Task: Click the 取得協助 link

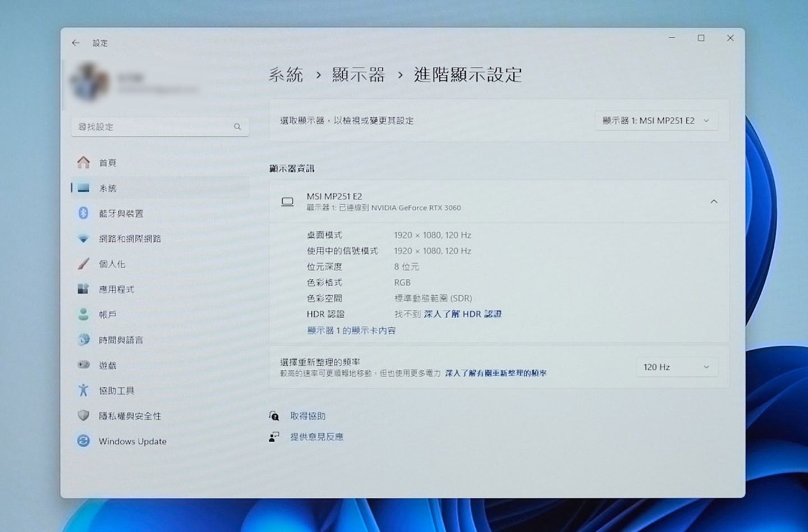Action: [308, 416]
